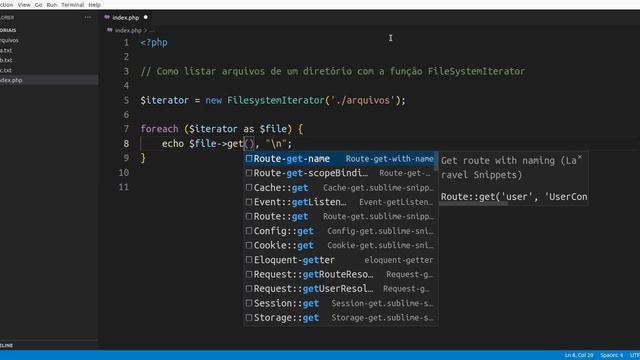Click the <?php opening tag

pyautogui.click(x=154, y=42)
